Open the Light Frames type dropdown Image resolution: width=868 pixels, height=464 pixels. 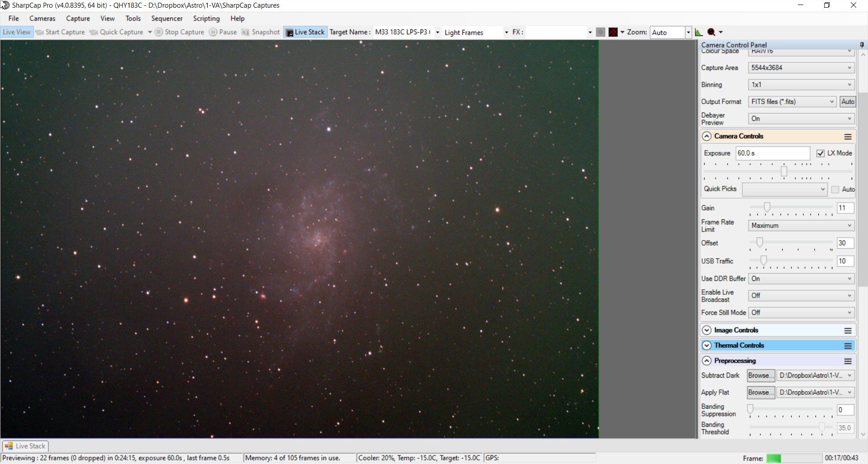(476, 33)
